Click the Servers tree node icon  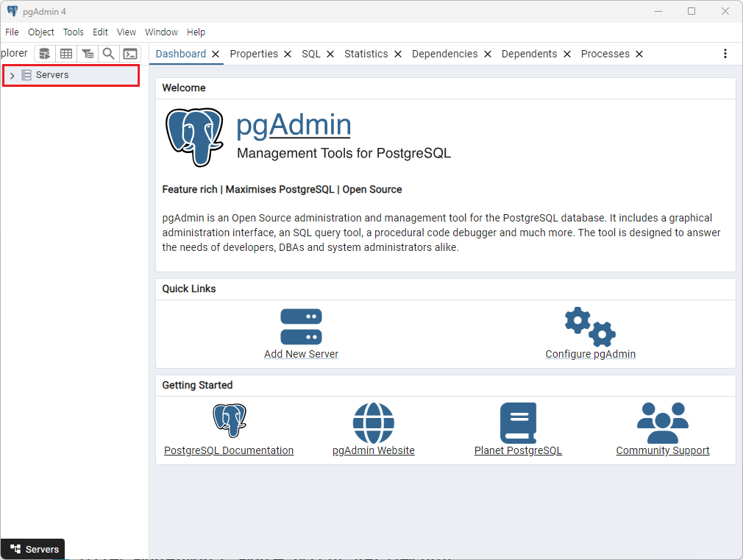(x=26, y=75)
